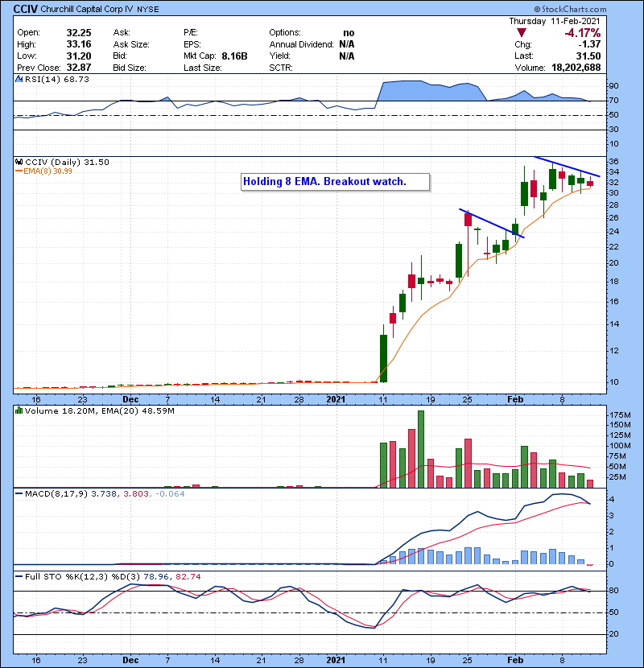Click the Low value 31.20

click(x=79, y=56)
